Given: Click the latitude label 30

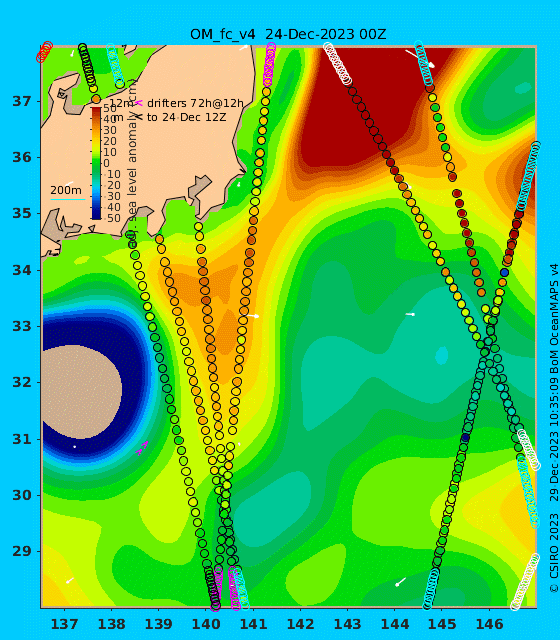Looking at the screenshot, I should click(22, 495).
